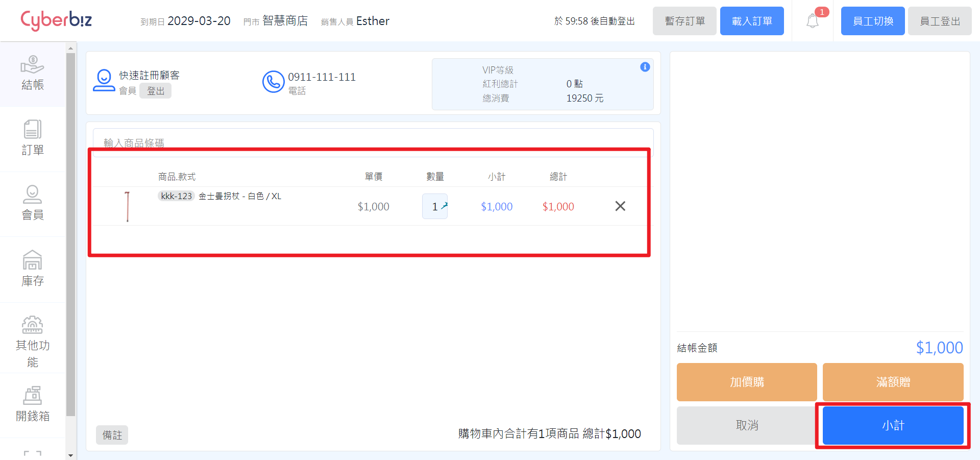Click the 數量 column header
The image size is (980, 460).
[x=435, y=177]
